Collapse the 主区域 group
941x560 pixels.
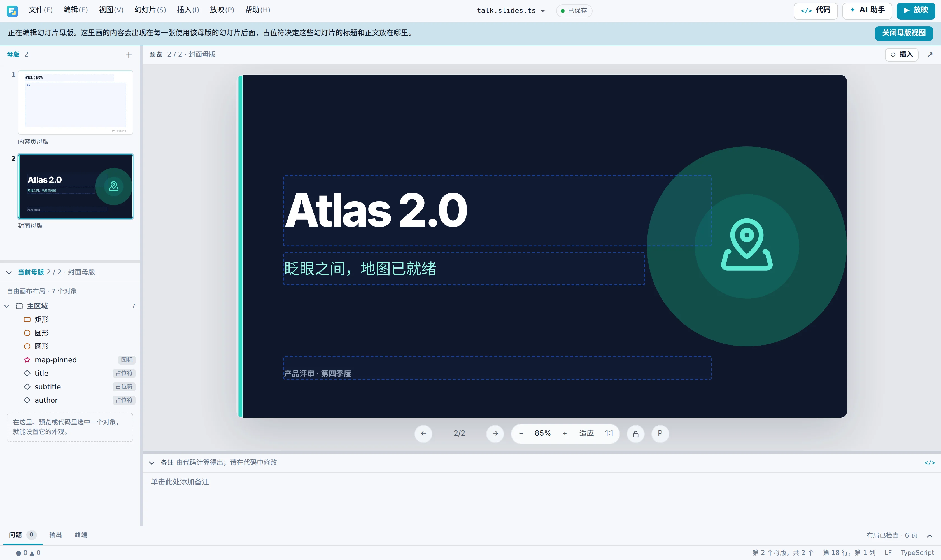click(x=7, y=306)
